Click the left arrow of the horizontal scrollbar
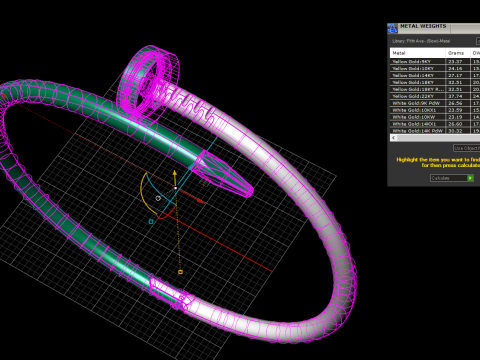480x360 pixels. tap(394, 138)
